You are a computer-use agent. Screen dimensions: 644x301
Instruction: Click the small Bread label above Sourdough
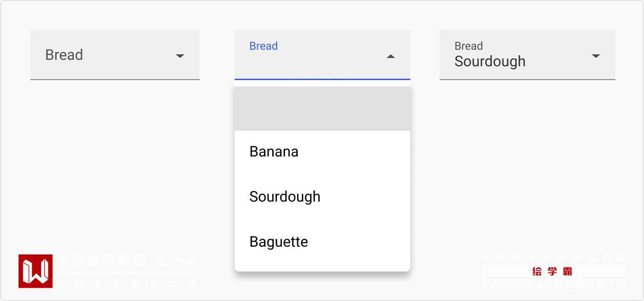(469, 46)
